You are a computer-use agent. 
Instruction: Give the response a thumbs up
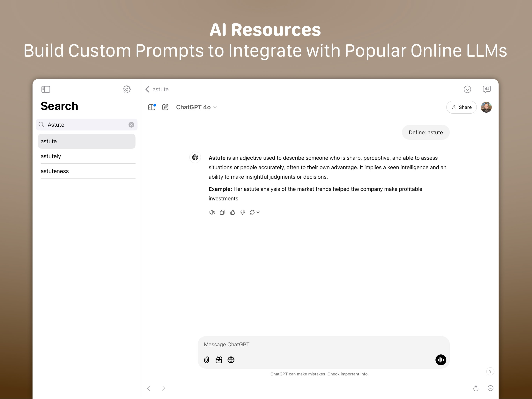pyautogui.click(x=233, y=212)
